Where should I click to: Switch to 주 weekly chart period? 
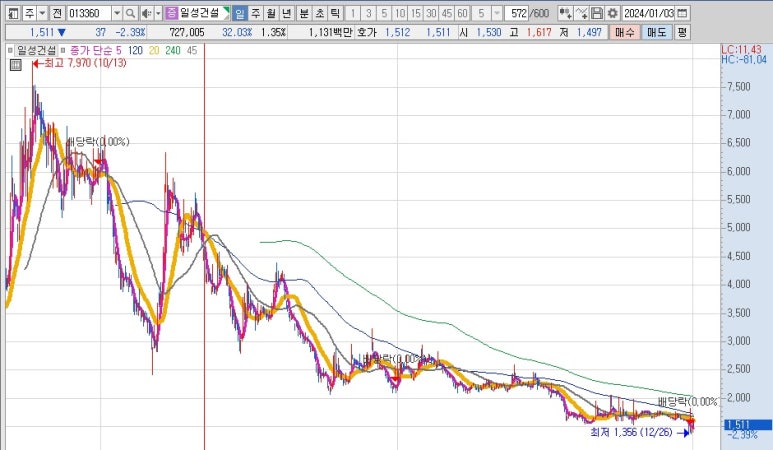click(255, 13)
